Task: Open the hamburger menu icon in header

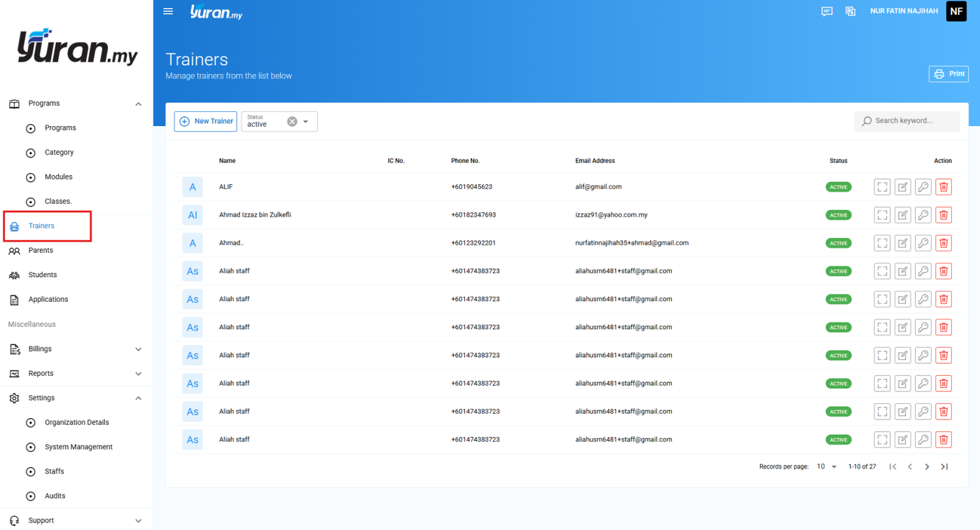Action: point(168,11)
